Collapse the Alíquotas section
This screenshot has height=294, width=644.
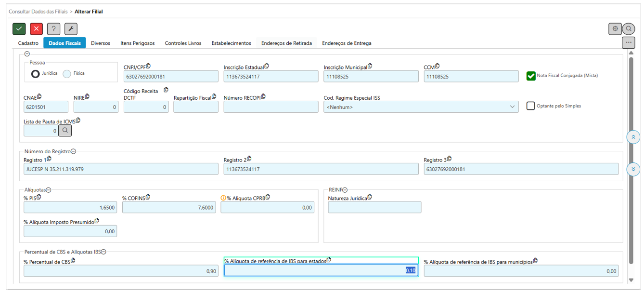pyautogui.click(x=49, y=190)
